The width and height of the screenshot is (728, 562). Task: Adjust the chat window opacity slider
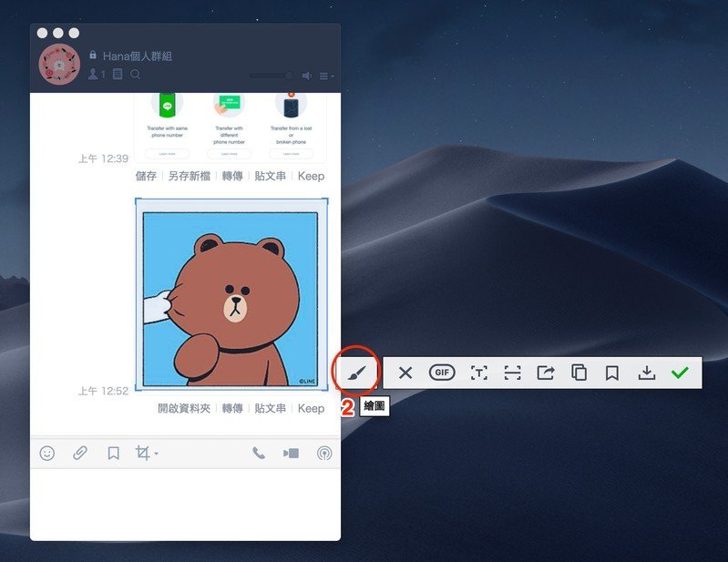[x=272, y=76]
